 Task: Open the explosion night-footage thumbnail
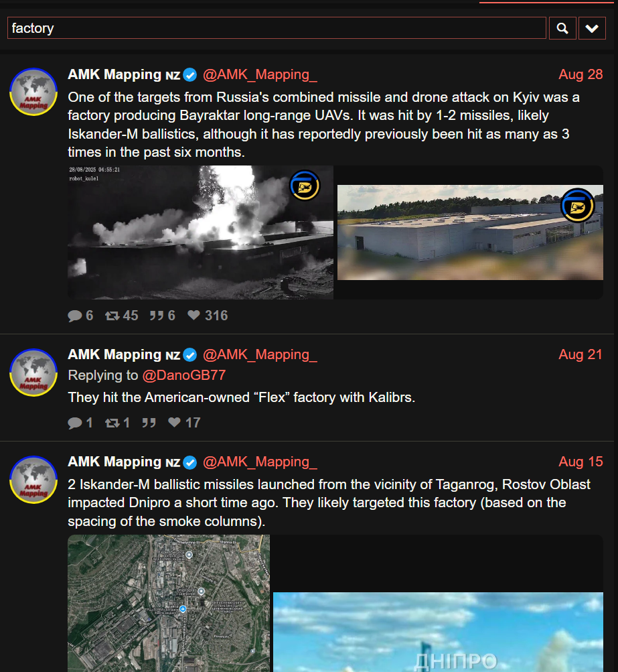200,232
